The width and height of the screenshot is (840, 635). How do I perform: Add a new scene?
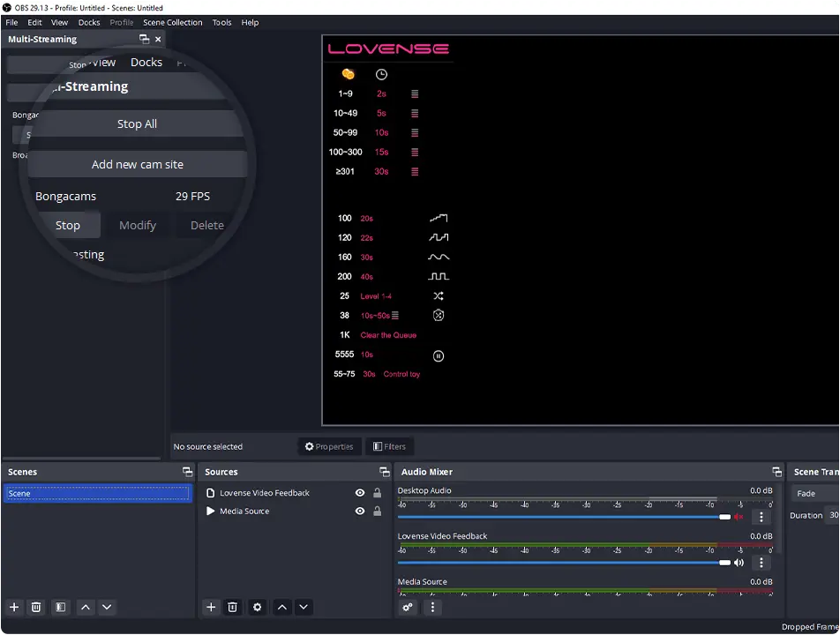tap(14, 607)
